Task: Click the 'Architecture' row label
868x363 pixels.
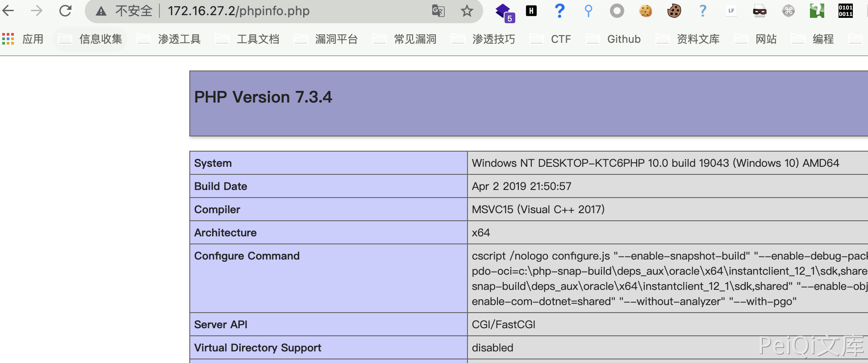Action: click(x=225, y=233)
